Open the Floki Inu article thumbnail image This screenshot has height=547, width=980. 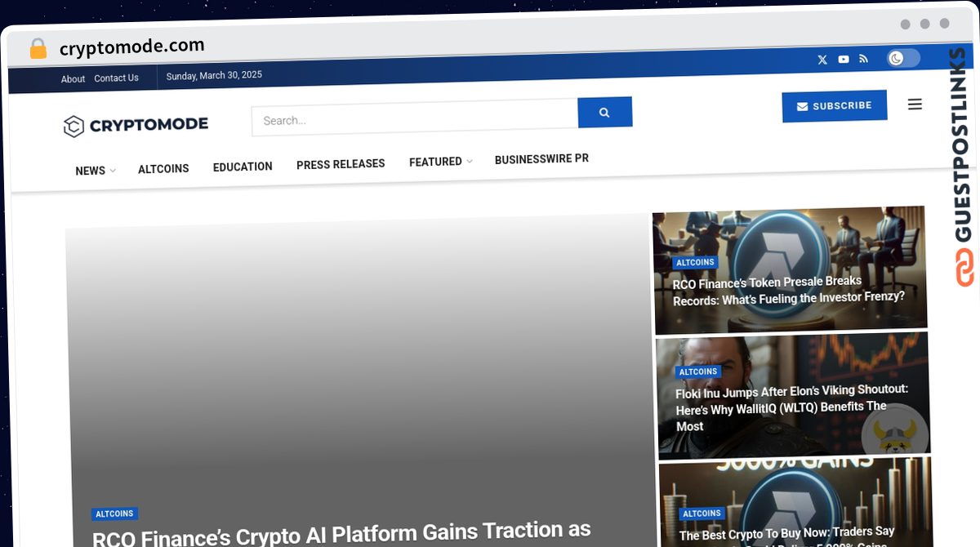click(x=793, y=395)
